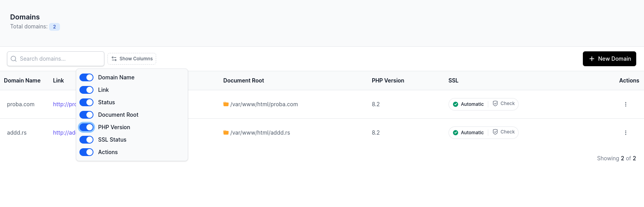The image size is (644, 207).
Task: Click the Domain Name label in column menu
Action: (116, 77)
